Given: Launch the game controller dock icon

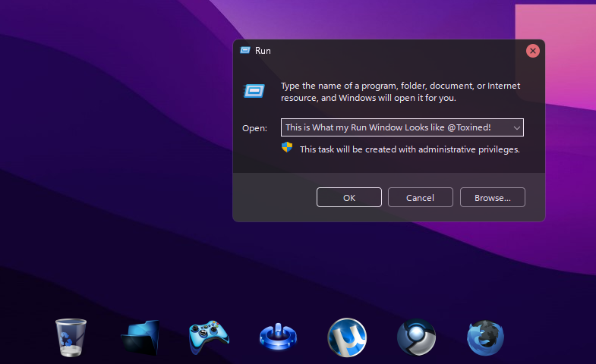Looking at the screenshot, I should 209,337.
